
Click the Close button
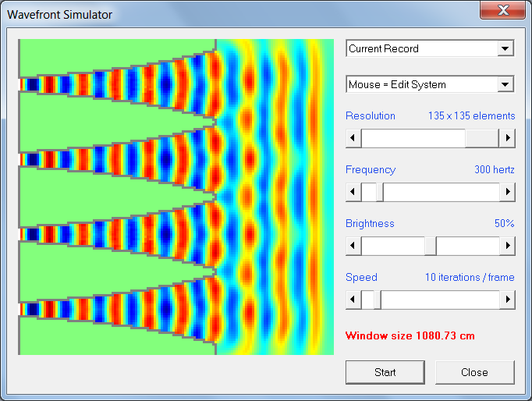tap(474, 372)
